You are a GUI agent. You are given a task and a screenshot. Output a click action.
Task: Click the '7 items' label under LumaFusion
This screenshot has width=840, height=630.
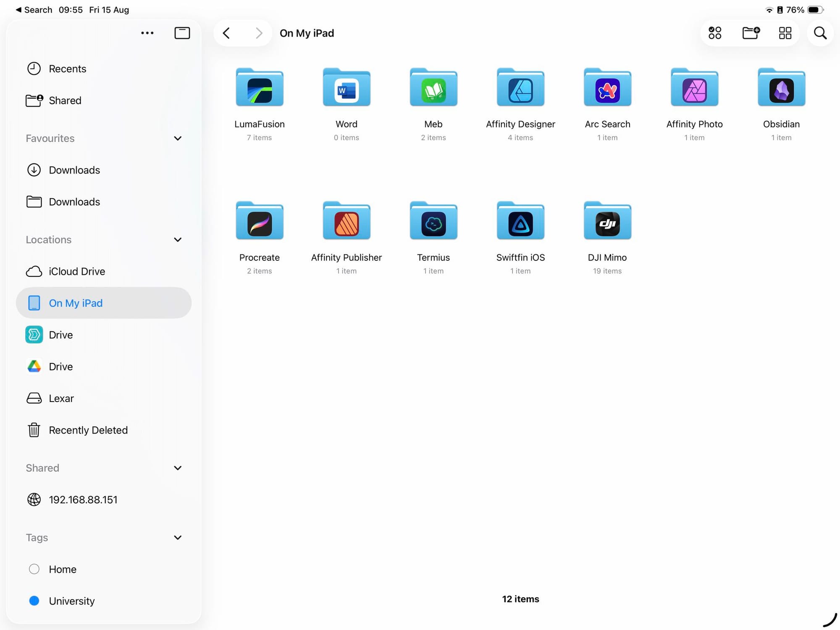[260, 137]
